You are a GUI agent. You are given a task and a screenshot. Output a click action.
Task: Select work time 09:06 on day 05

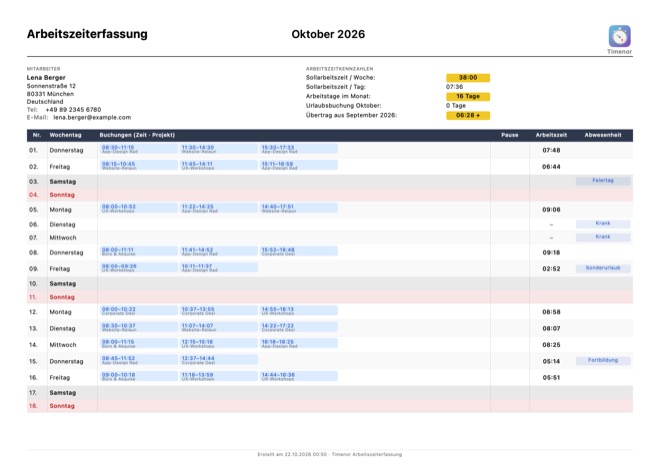(551, 210)
